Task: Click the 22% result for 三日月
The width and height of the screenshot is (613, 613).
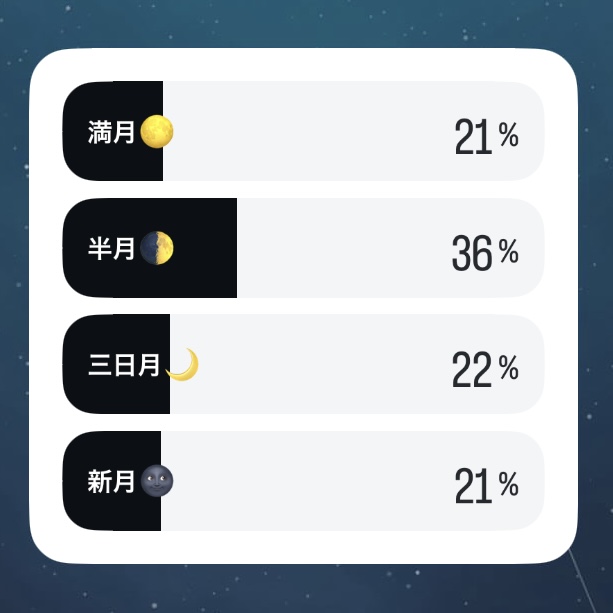Action: [485, 369]
